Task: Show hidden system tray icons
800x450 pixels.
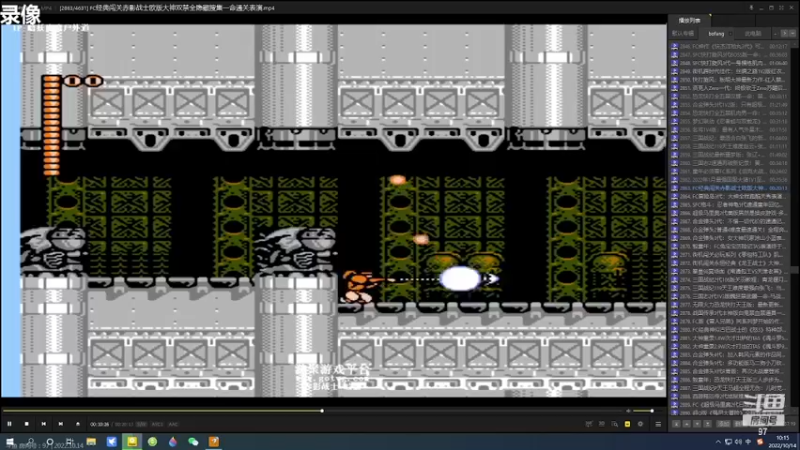Action: point(718,442)
